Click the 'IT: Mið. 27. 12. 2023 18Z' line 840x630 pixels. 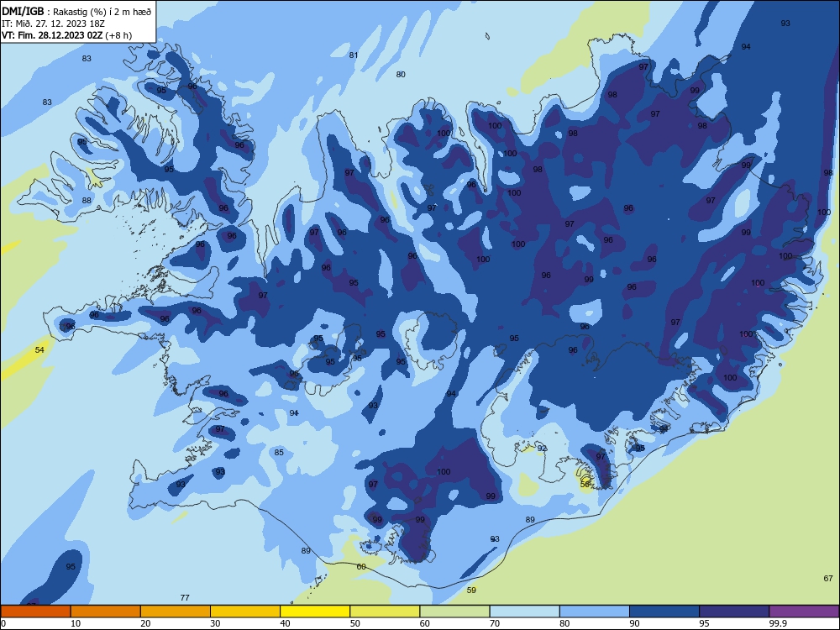53,24
